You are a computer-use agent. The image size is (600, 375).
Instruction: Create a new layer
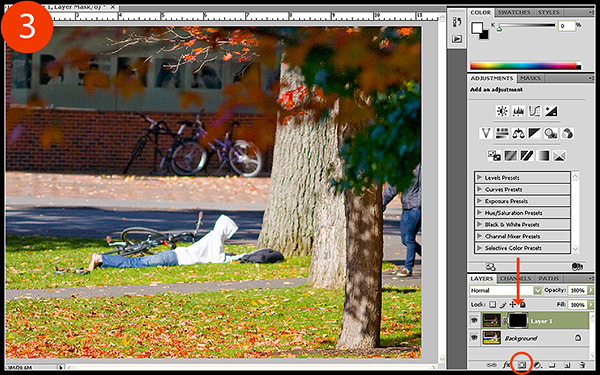(x=567, y=365)
